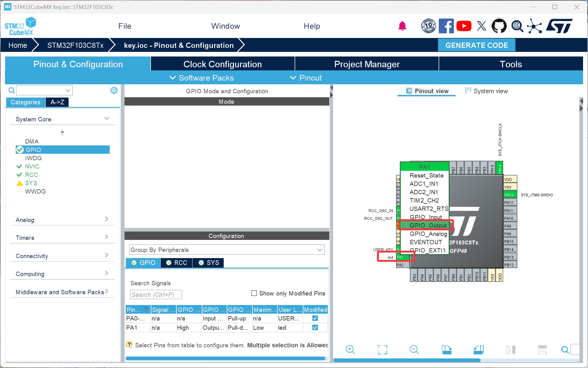Toggle Modified checkbox for PA1 row
588x368 pixels.
pyautogui.click(x=315, y=328)
